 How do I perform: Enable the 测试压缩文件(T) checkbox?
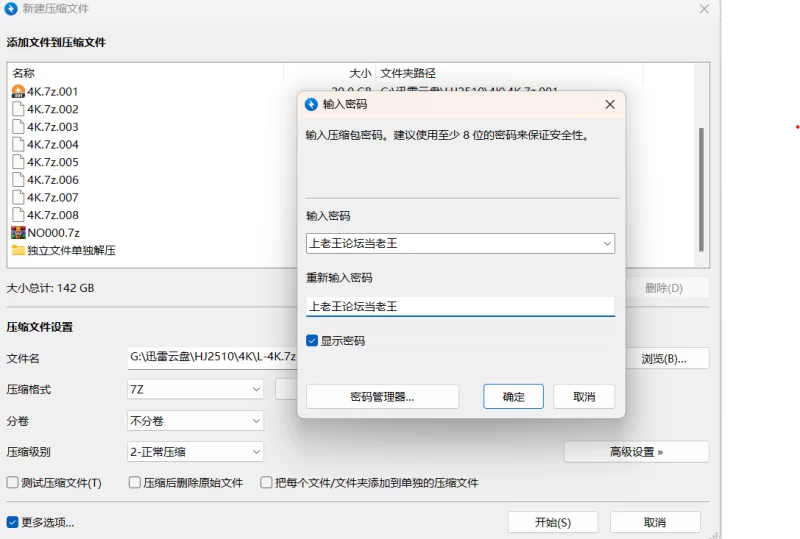coord(12,482)
